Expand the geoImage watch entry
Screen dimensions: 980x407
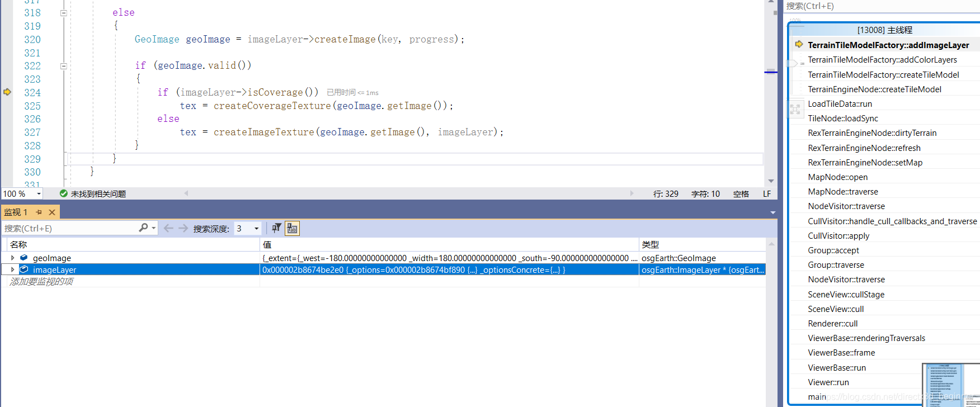click(x=12, y=258)
